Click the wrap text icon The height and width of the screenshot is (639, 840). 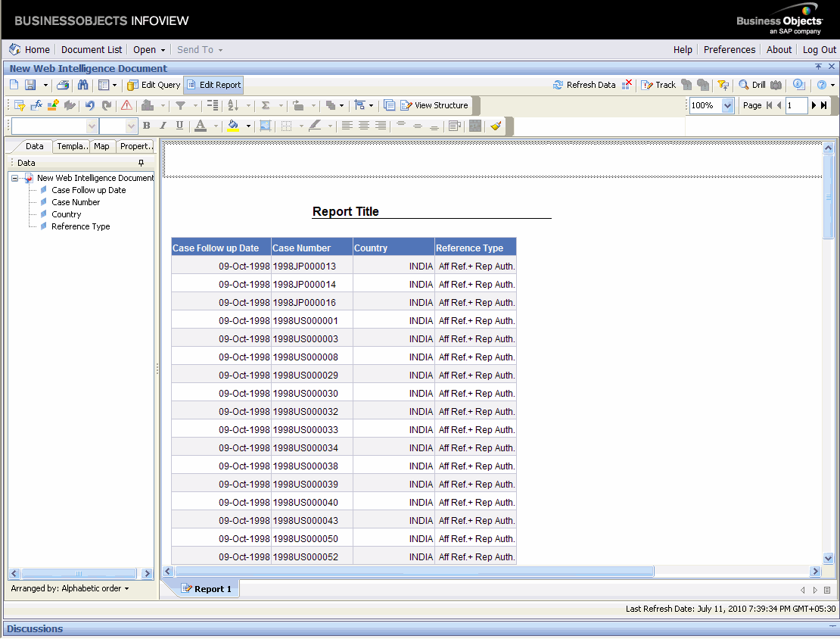click(x=455, y=126)
